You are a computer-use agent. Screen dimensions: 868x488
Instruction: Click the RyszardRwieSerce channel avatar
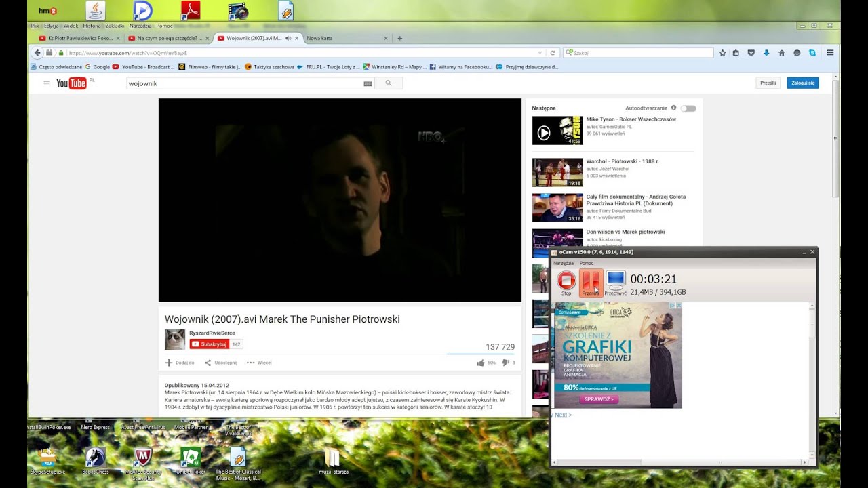175,340
